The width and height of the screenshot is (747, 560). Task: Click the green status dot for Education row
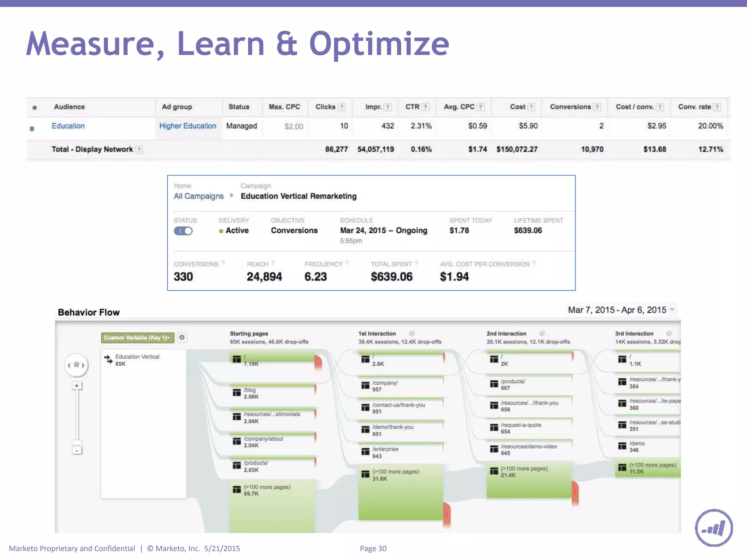click(32, 128)
